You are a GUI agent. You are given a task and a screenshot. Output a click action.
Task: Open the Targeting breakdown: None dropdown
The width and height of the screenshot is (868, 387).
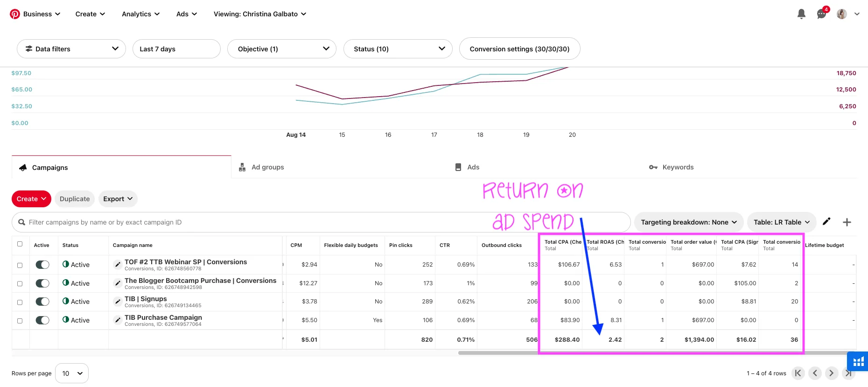coord(689,222)
